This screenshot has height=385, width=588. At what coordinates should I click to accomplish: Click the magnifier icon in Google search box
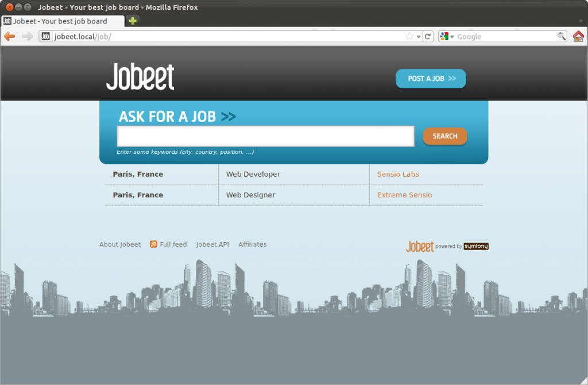coord(562,36)
